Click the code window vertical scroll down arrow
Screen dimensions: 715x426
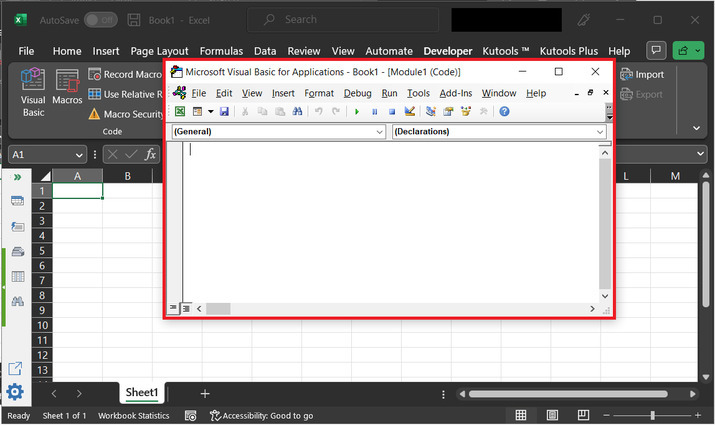[x=605, y=296]
